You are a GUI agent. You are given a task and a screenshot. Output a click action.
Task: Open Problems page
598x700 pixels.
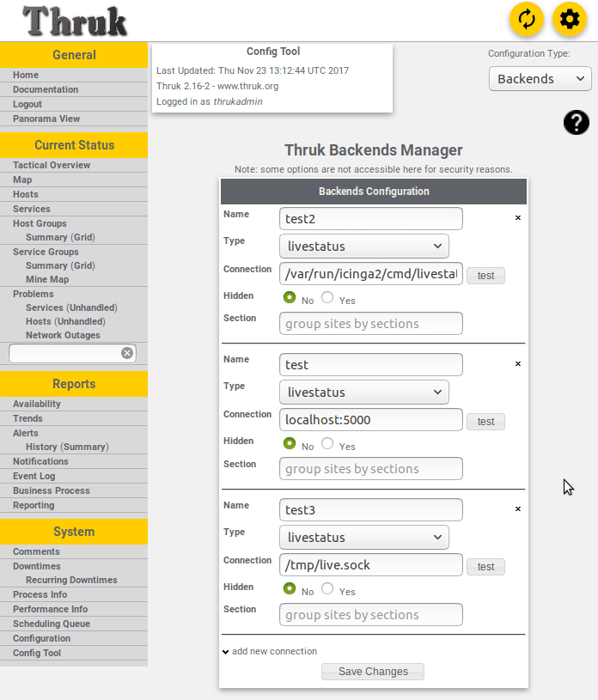click(x=33, y=295)
